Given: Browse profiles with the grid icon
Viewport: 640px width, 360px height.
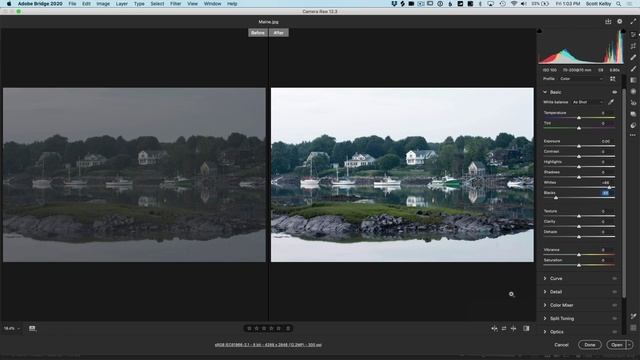Looking at the screenshot, I should pyautogui.click(x=612, y=79).
